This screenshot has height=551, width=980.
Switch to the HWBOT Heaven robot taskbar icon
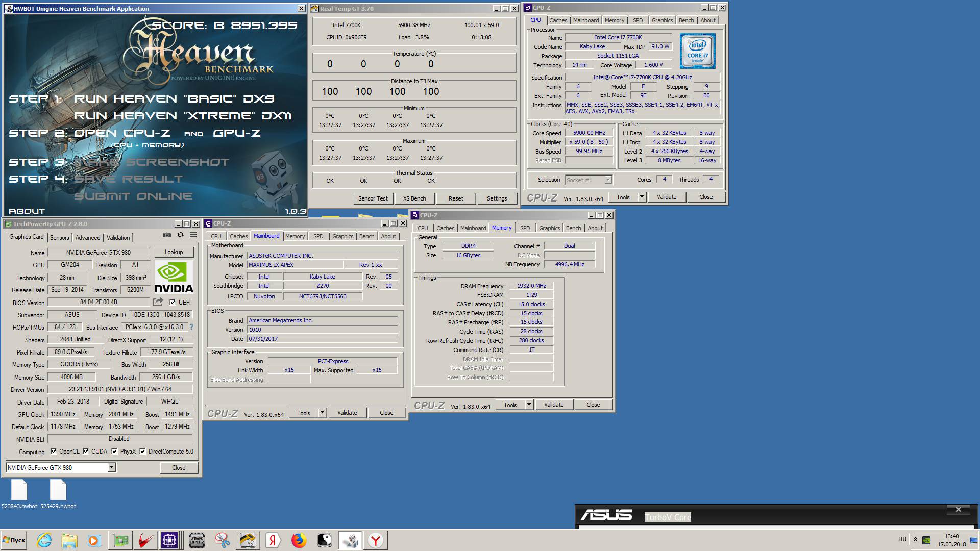click(350, 540)
